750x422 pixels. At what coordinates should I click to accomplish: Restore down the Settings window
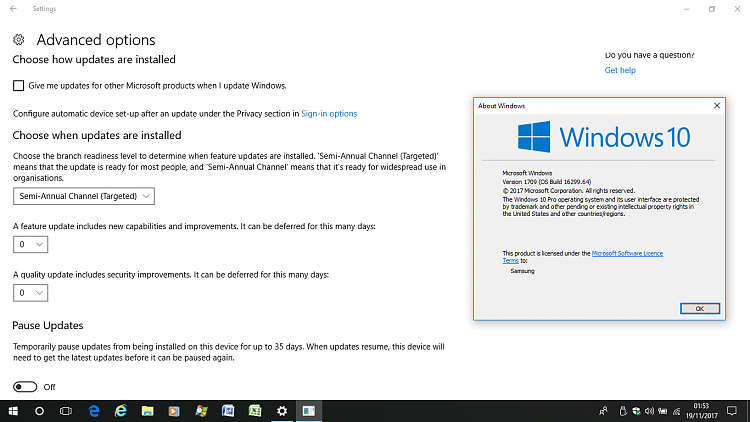click(x=712, y=9)
